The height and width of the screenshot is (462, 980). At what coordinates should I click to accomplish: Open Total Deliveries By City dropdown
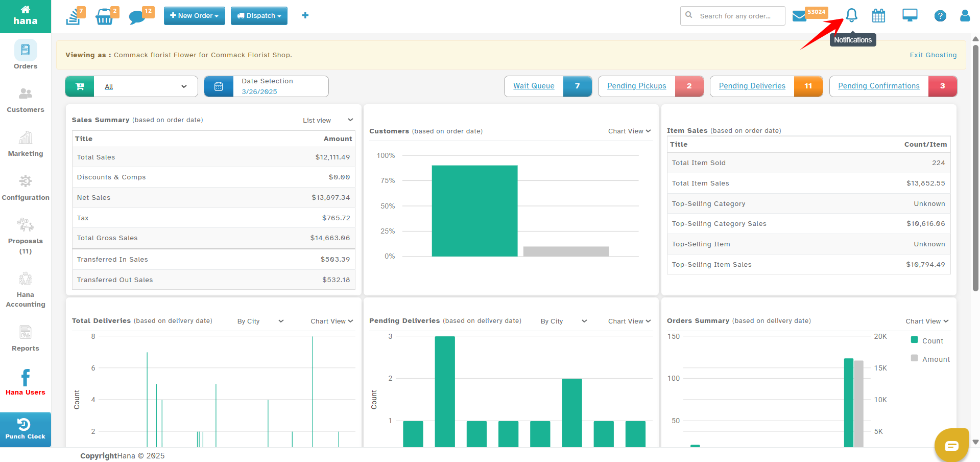click(260, 321)
